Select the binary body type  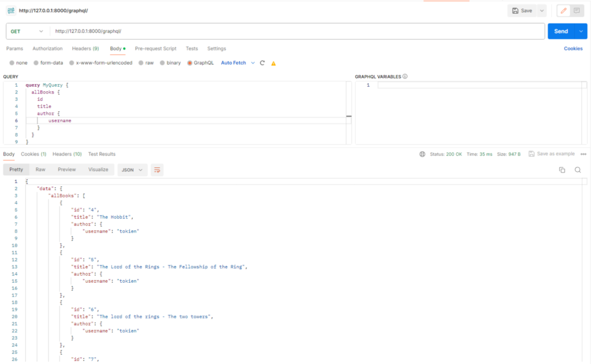coord(170,63)
